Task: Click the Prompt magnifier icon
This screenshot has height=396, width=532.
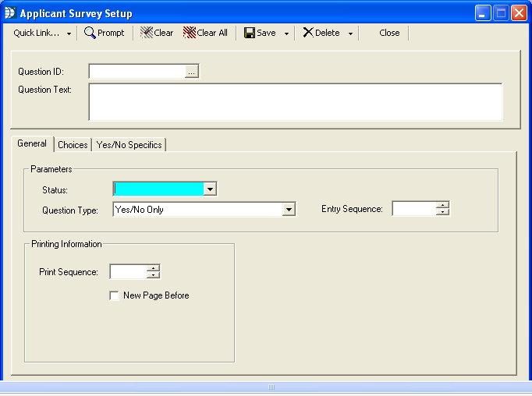Action: point(90,33)
